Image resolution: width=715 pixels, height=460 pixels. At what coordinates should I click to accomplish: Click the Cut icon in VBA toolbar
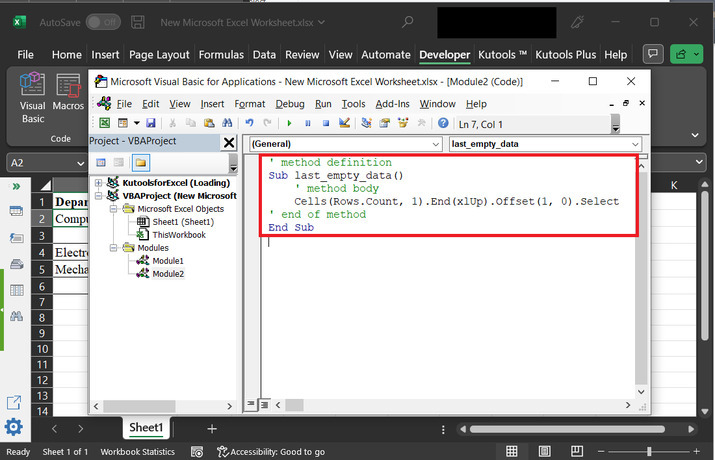coord(172,123)
